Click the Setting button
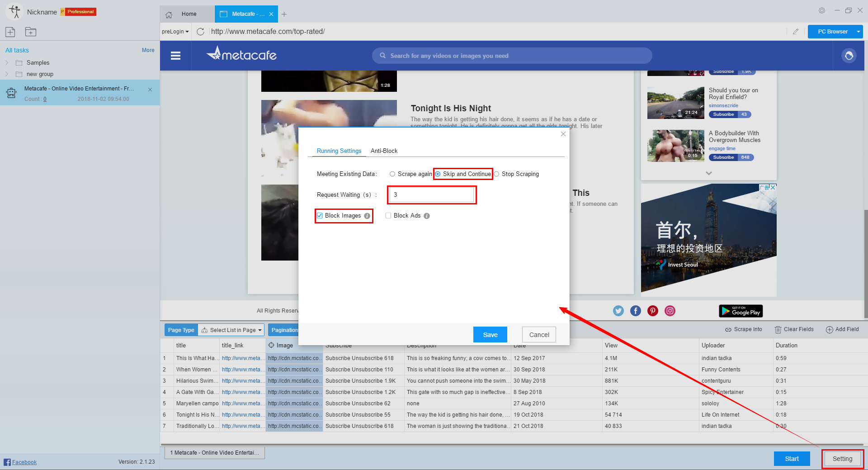 point(842,459)
